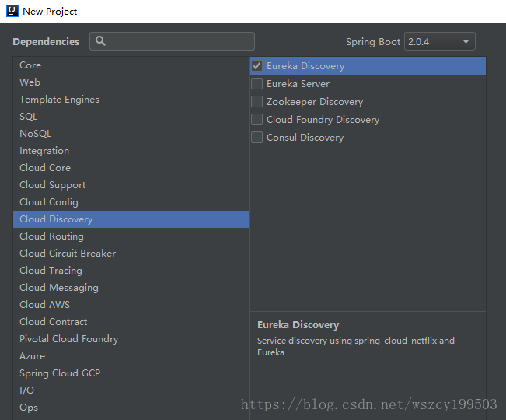Select the Core category
Viewport: 506px width, 420px height.
click(x=131, y=65)
